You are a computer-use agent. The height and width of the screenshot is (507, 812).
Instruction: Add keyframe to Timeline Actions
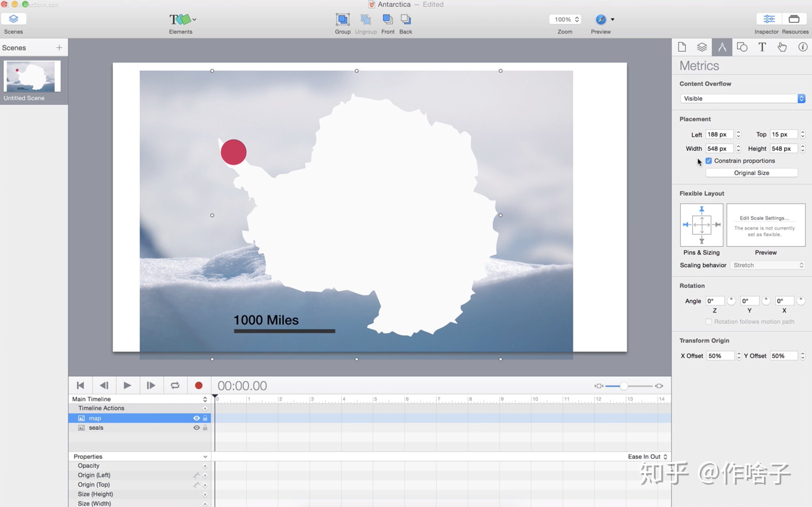click(x=205, y=409)
